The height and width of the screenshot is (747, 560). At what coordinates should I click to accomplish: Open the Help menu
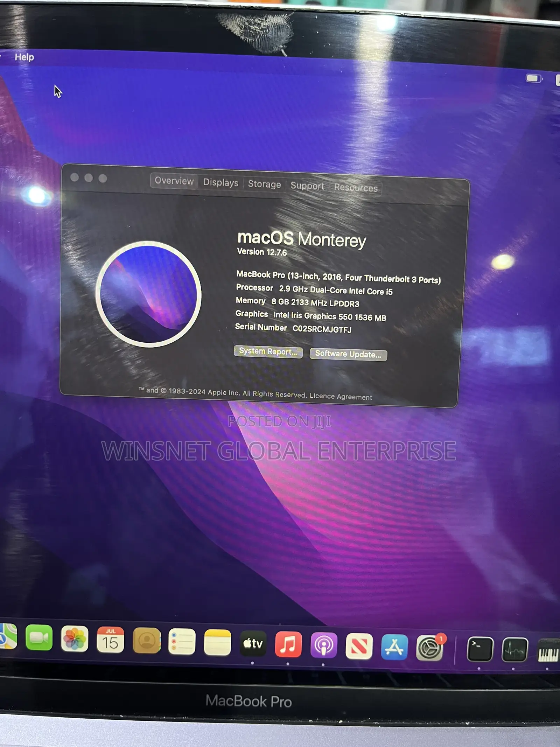click(x=24, y=57)
